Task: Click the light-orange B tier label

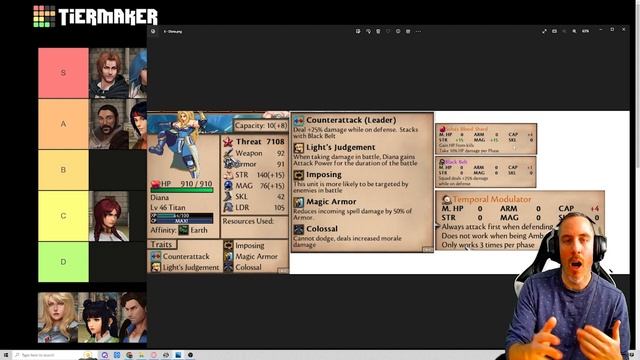Action: (63, 170)
